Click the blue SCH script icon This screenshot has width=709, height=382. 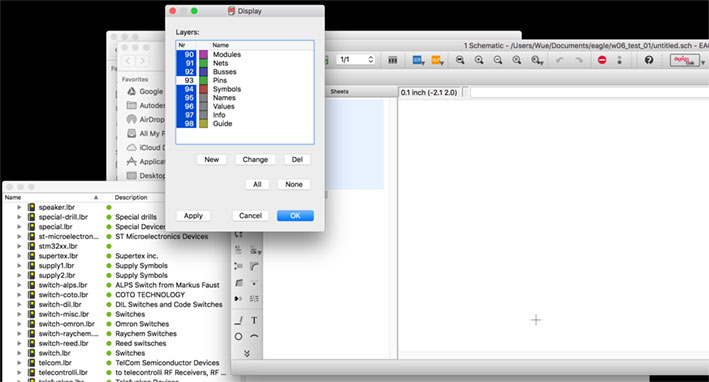(x=417, y=60)
